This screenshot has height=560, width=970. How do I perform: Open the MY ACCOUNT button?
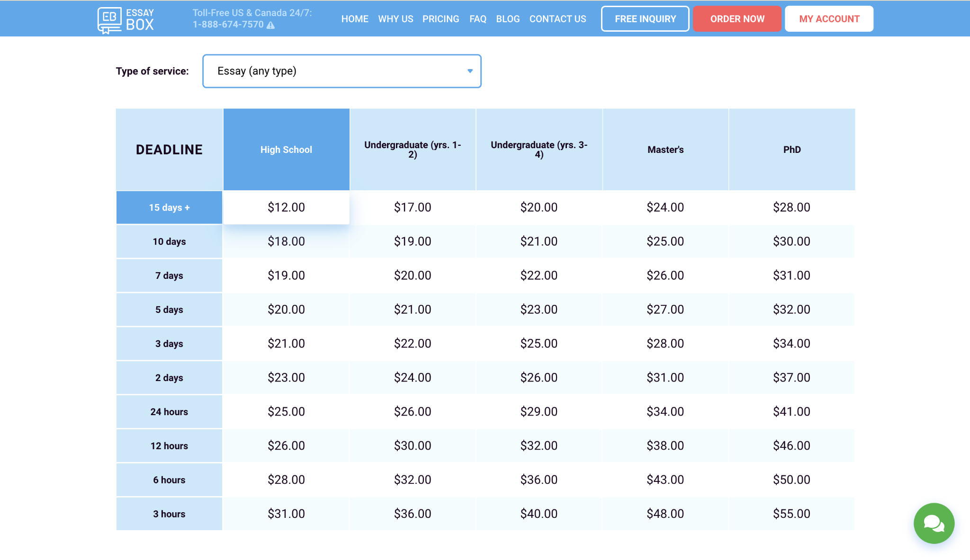pyautogui.click(x=829, y=19)
